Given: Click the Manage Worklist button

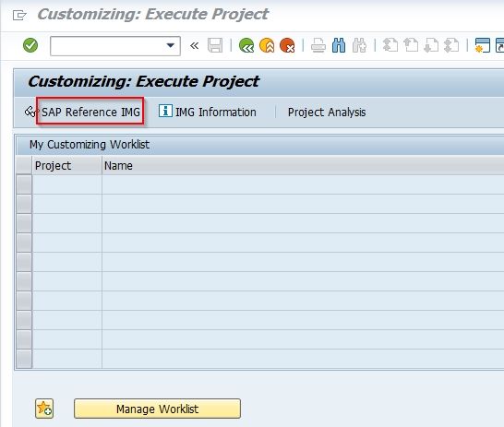Looking at the screenshot, I should (157, 409).
